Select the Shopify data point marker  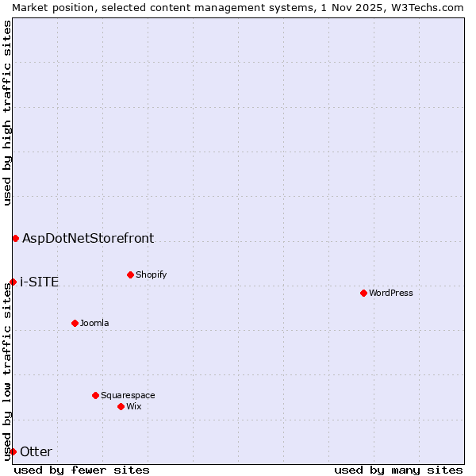(130, 274)
